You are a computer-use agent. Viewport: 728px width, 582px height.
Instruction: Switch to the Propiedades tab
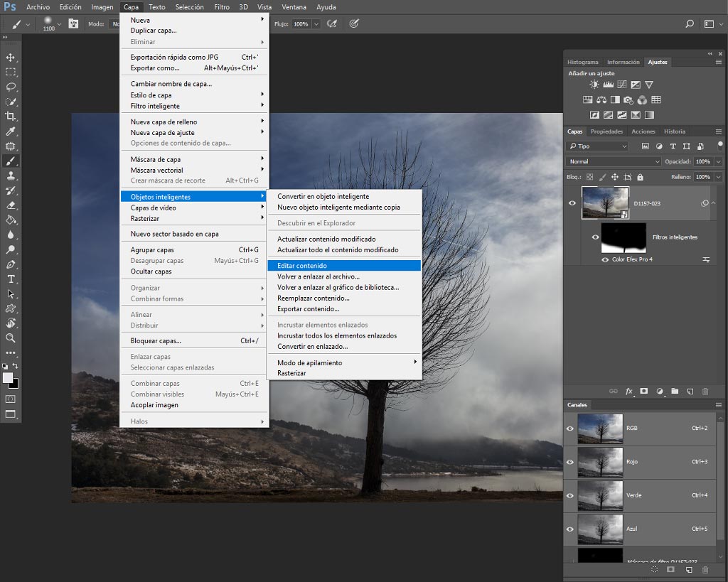pos(606,131)
